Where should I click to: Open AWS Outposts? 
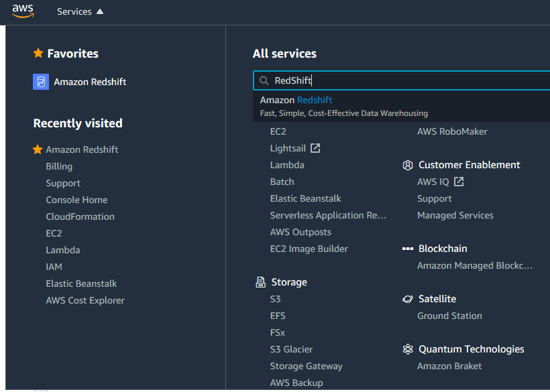(300, 233)
